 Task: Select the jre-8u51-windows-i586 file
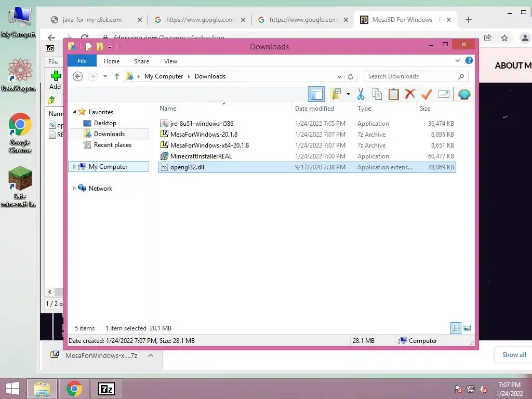tap(307, 124)
